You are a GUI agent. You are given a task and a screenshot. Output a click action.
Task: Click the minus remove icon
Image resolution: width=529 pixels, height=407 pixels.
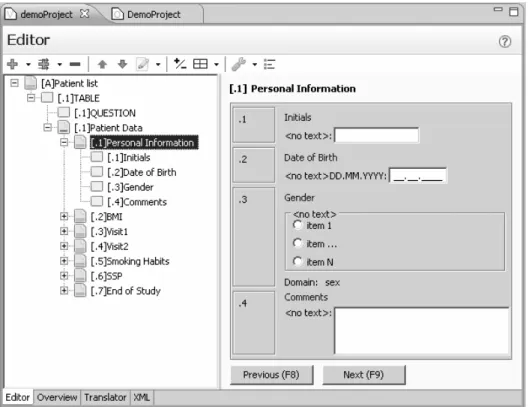click(75, 64)
